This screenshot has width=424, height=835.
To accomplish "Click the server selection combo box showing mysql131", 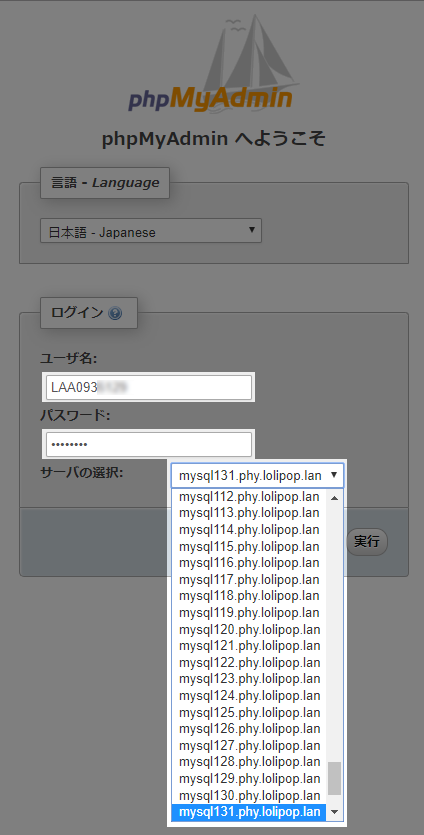I will coord(257,475).
